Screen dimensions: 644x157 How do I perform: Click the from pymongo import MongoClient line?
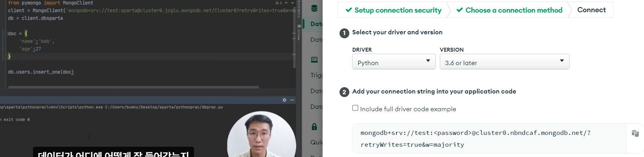click(x=50, y=3)
